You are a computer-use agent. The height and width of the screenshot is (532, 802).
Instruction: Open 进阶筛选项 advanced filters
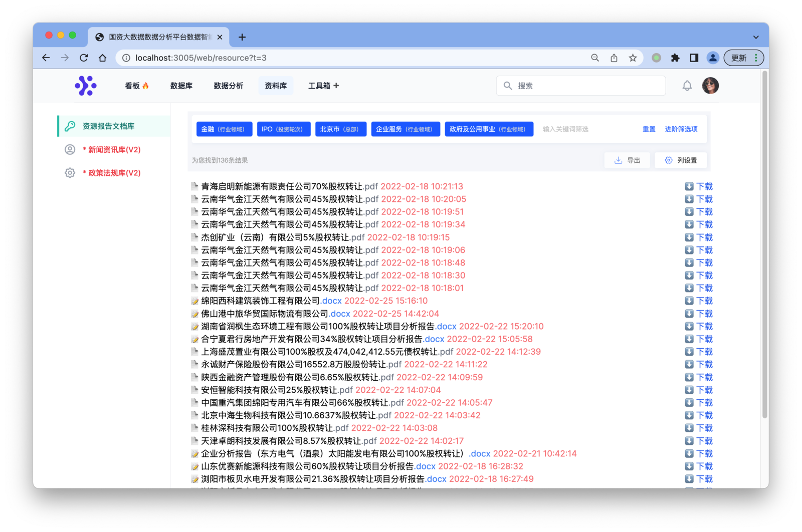coord(681,129)
